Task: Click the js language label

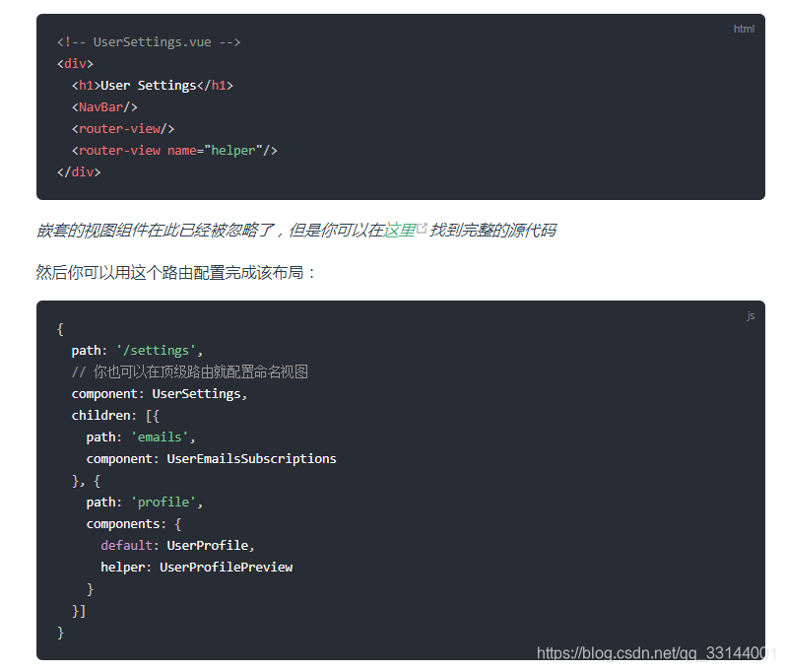Action: [751, 315]
